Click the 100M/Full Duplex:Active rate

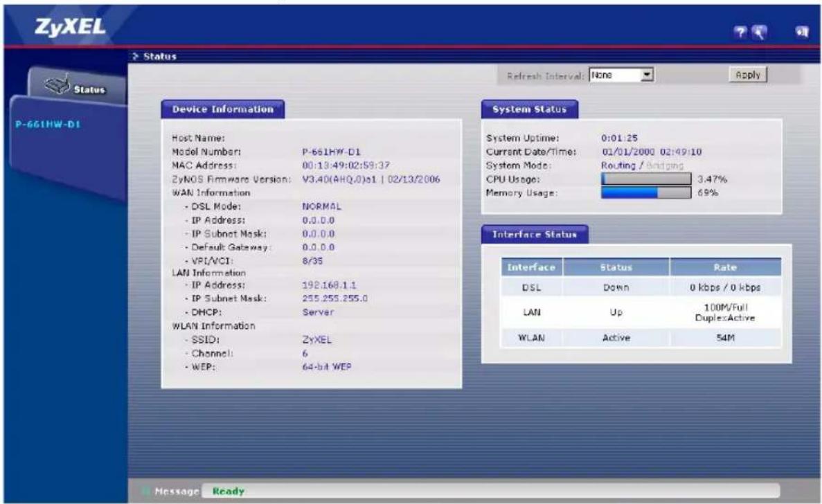click(x=726, y=313)
